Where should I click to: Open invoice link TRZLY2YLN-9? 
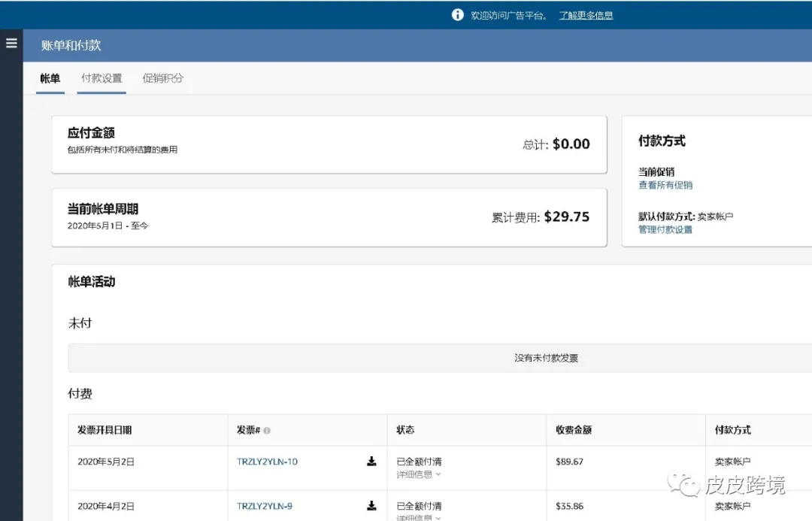point(265,506)
